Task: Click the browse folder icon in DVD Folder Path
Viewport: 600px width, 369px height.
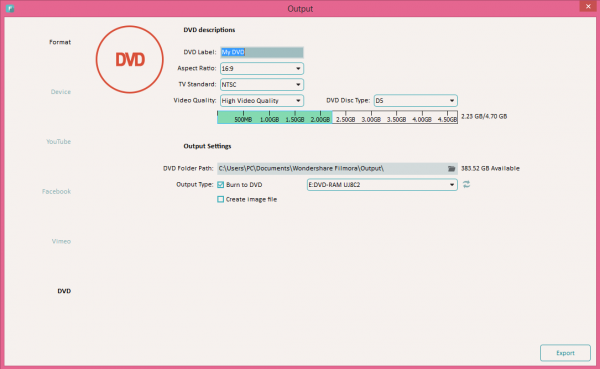Action: point(452,168)
